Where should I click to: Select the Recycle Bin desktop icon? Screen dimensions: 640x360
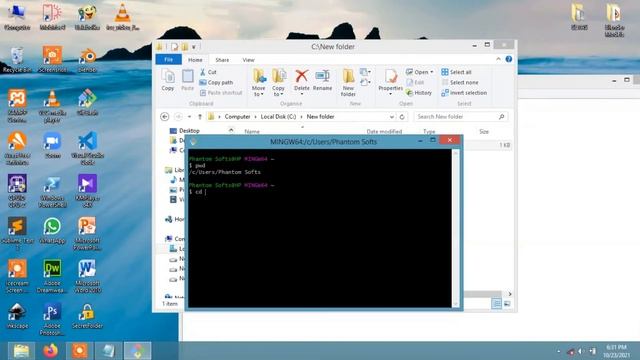[17, 60]
